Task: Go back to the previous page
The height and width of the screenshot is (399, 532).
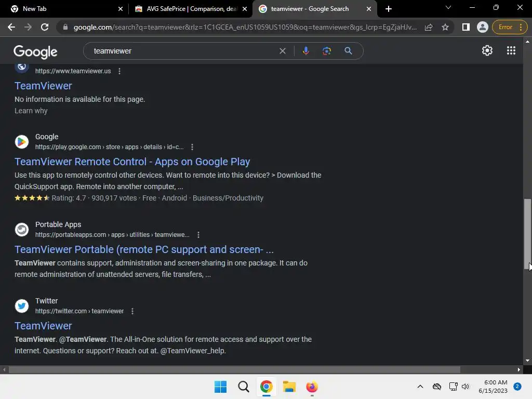Action: (x=11, y=27)
